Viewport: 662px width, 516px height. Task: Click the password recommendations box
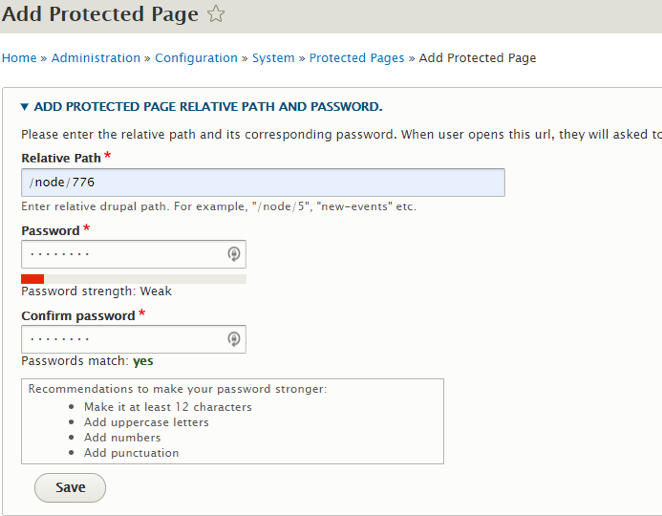pos(232,421)
